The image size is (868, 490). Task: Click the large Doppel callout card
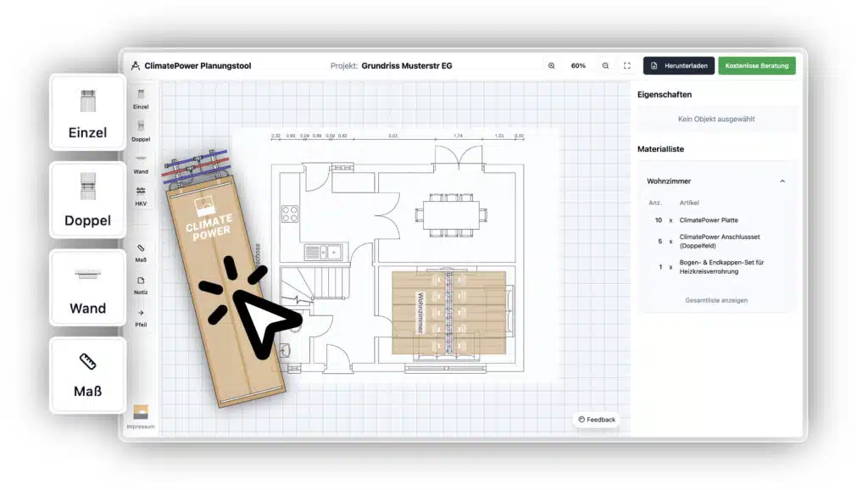tap(87, 200)
